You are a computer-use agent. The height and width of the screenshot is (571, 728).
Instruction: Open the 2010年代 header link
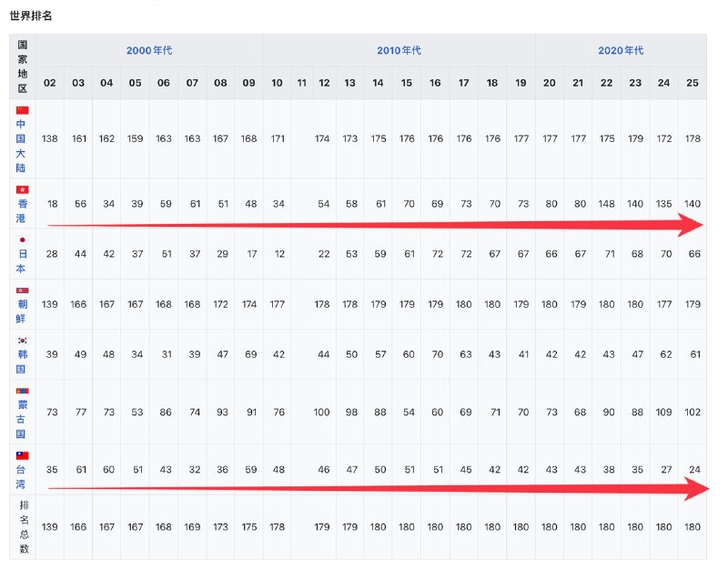(x=399, y=50)
